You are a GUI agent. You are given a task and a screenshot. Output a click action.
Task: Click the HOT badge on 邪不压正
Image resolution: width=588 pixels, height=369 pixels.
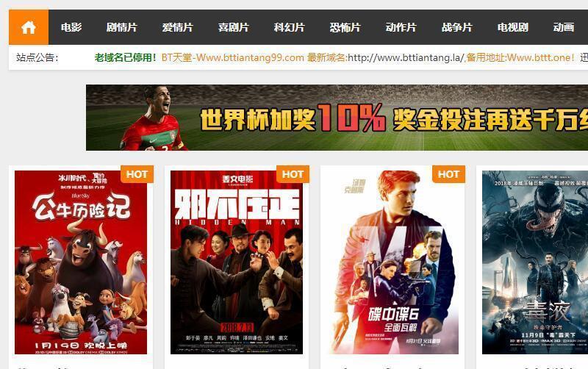pyautogui.click(x=293, y=174)
